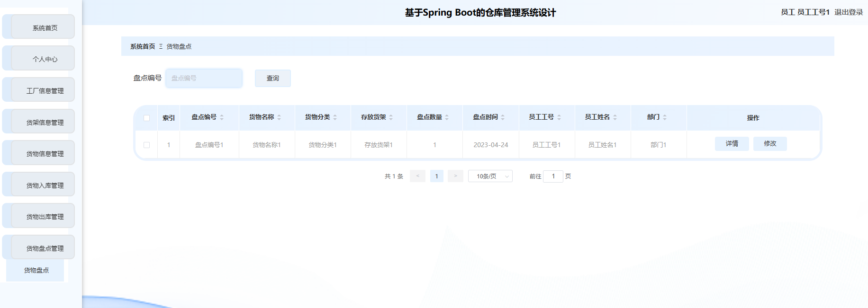The image size is (868, 308).
Task: Check the row checkbox for 盘点编号1
Action: coord(146,145)
